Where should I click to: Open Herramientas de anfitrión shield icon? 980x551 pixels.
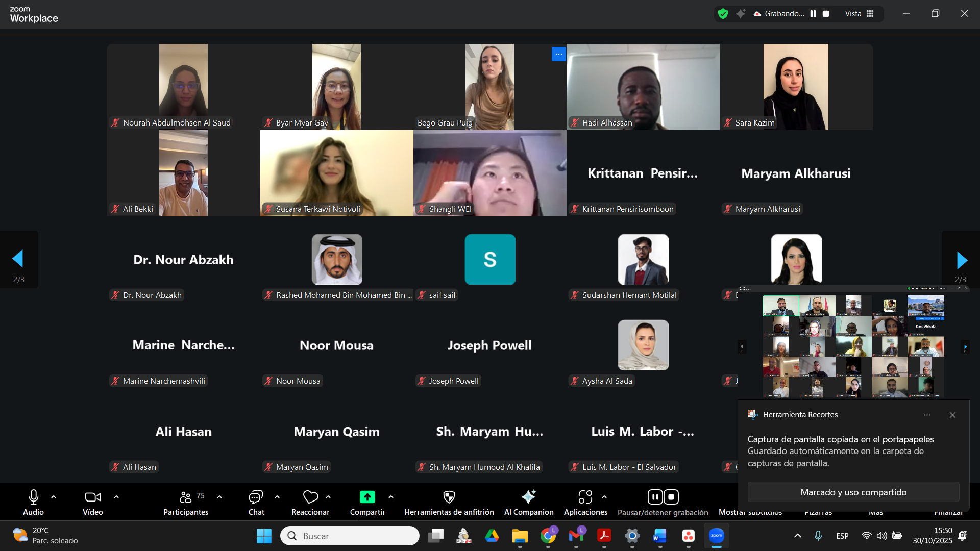point(449,497)
